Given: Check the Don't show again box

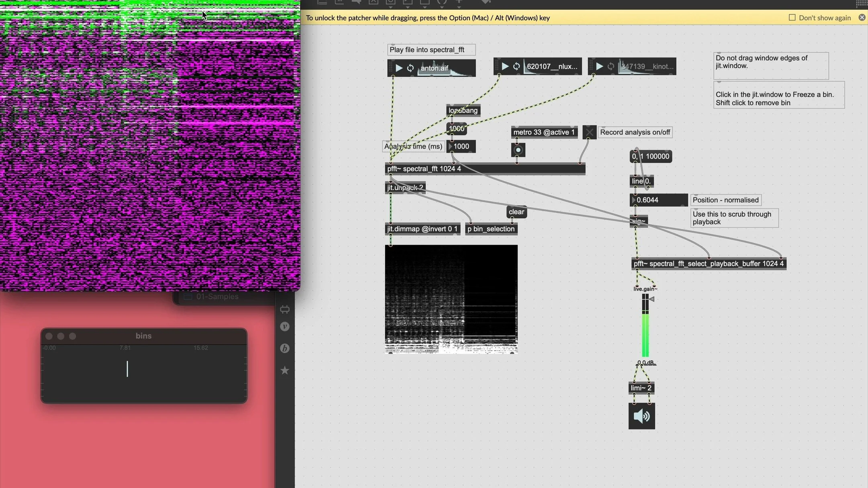Looking at the screenshot, I should point(792,18).
